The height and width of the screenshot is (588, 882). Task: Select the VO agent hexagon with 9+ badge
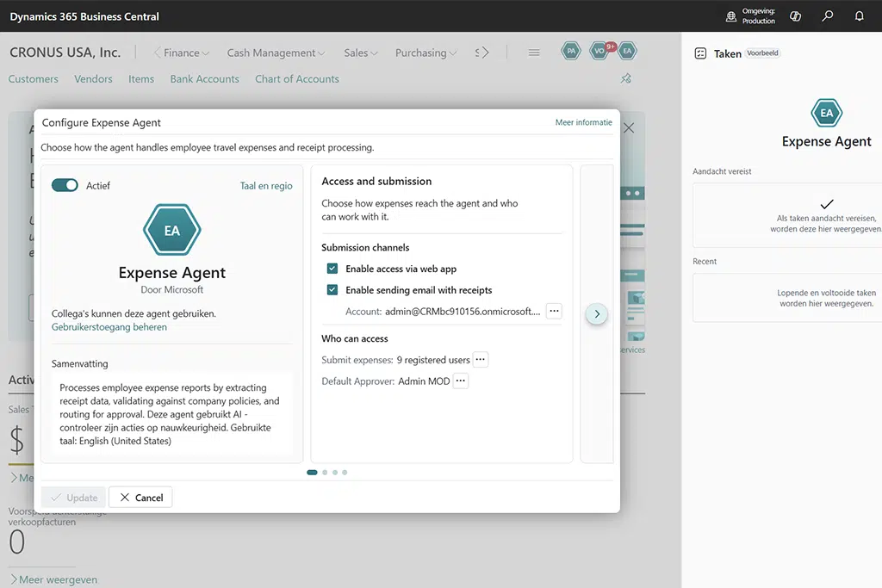[x=600, y=51]
